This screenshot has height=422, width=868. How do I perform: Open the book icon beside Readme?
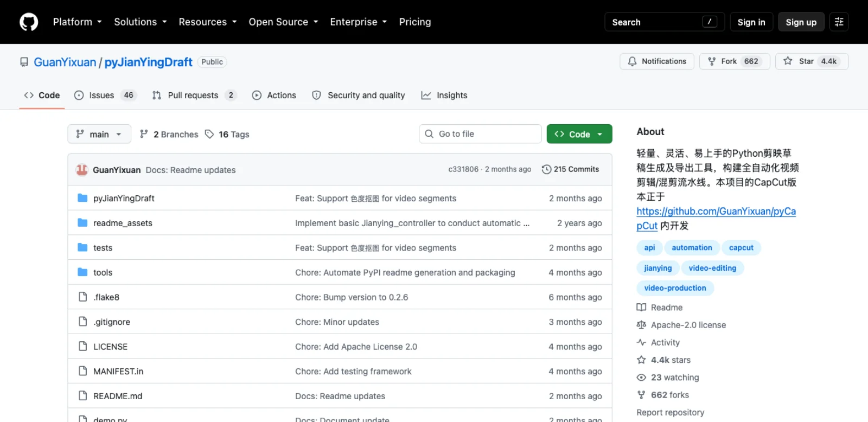641,308
